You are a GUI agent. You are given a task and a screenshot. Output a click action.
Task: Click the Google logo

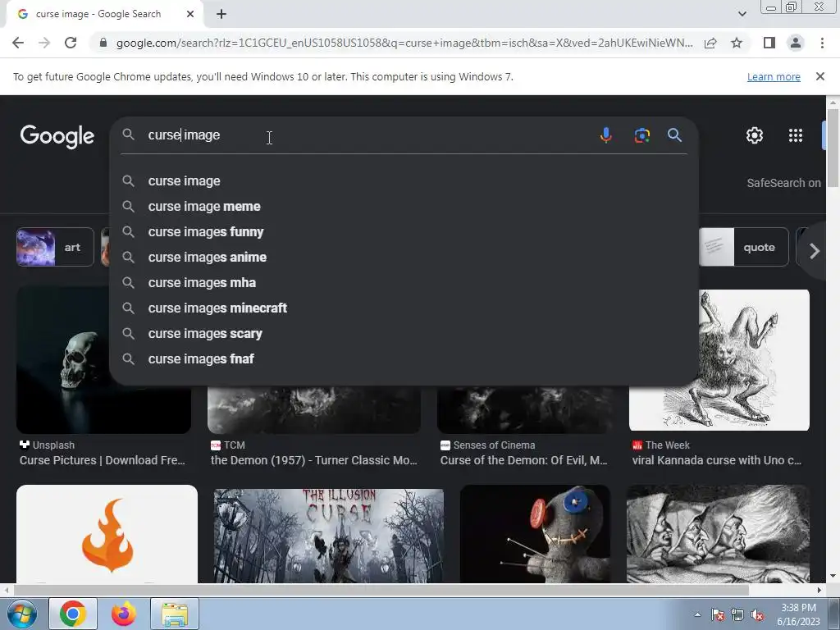click(x=57, y=136)
